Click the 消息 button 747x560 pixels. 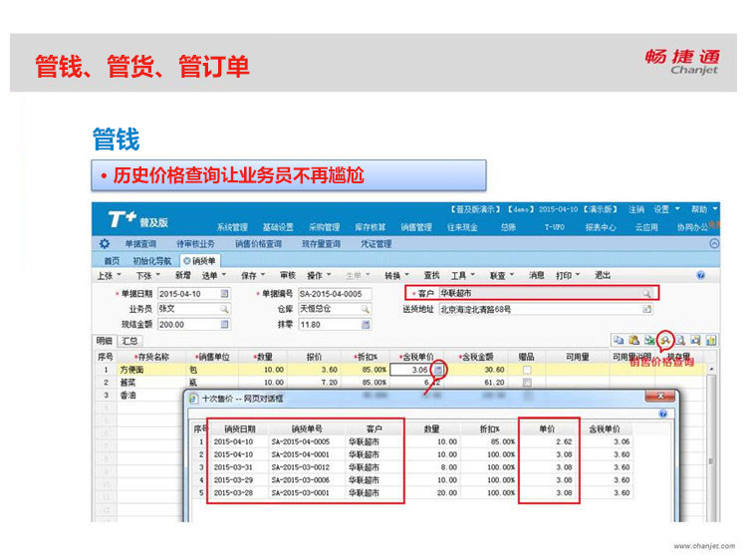pos(537,275)
